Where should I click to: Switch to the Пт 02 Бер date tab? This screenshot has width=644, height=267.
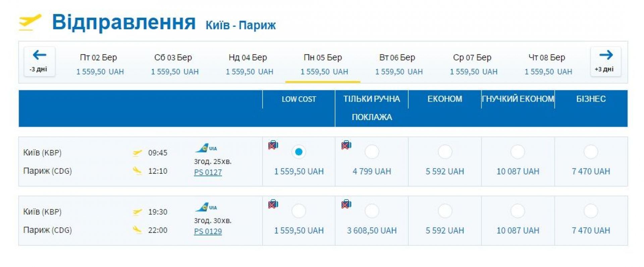[x=99, y=64]
